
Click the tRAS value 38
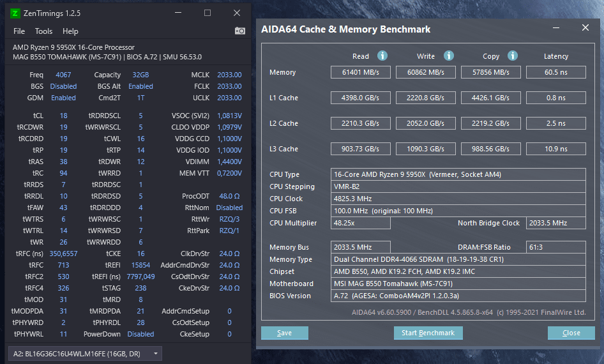(64, 162)
